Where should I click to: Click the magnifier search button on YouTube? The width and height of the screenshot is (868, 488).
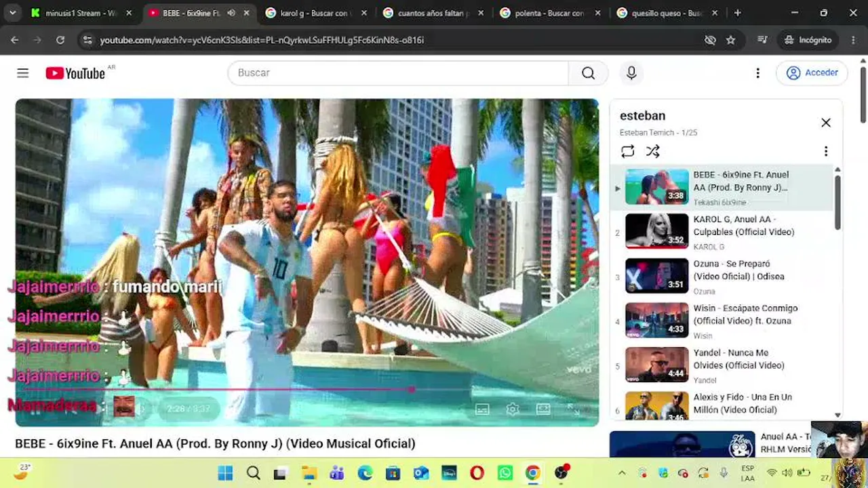[588, 73]
